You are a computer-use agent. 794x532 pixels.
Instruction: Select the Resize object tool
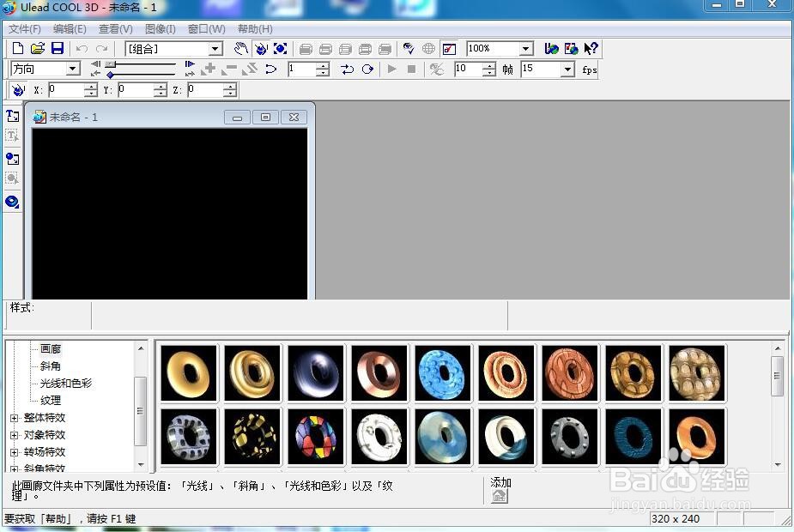coord(280,49)
